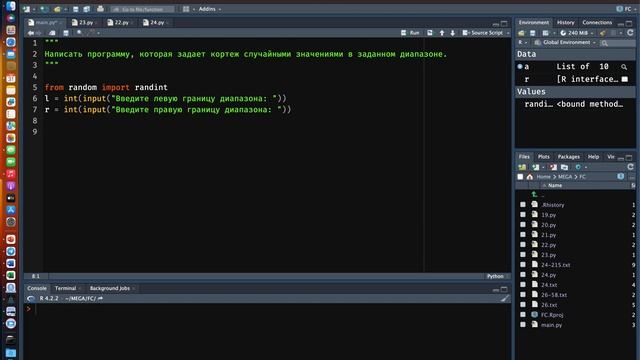
Task: Click the Show in new window icon
Action: click(52, 33)
